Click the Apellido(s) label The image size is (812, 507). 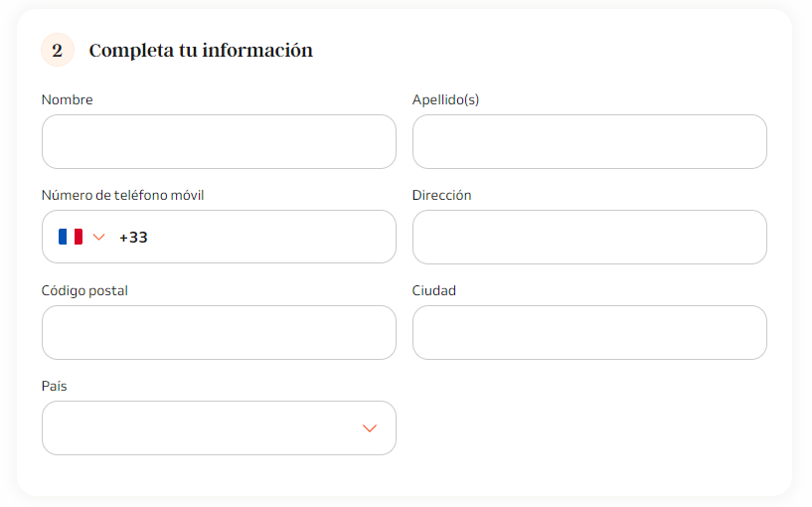tap(446, 99)
